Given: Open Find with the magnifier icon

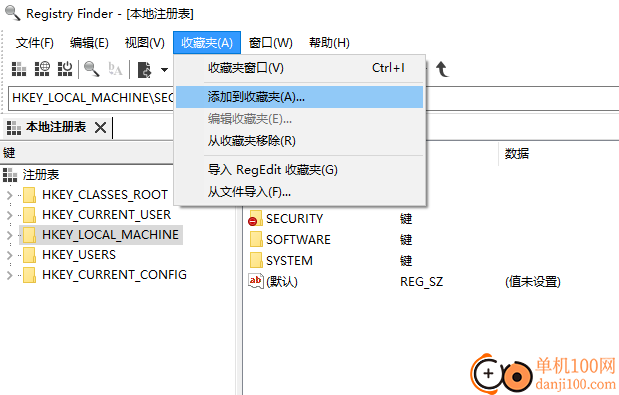Looking at the screenshot, I should click(92, 69).
